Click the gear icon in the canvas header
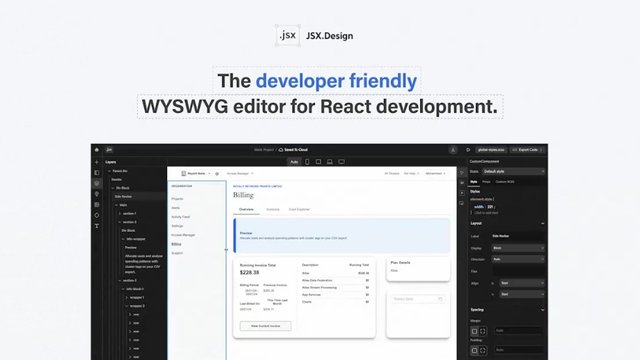Viewport: 640px width, 360px height. tap(217, 173)
